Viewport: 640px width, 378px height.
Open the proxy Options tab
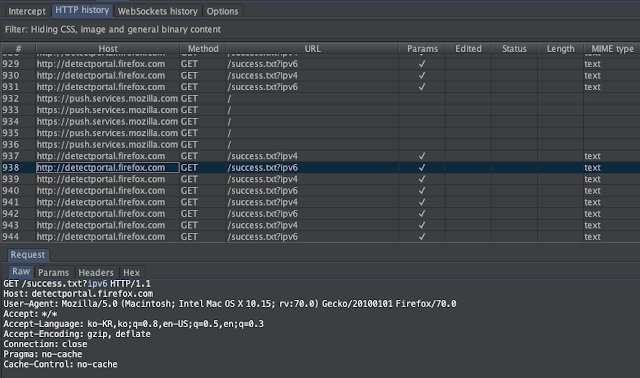tap(222, 11)
